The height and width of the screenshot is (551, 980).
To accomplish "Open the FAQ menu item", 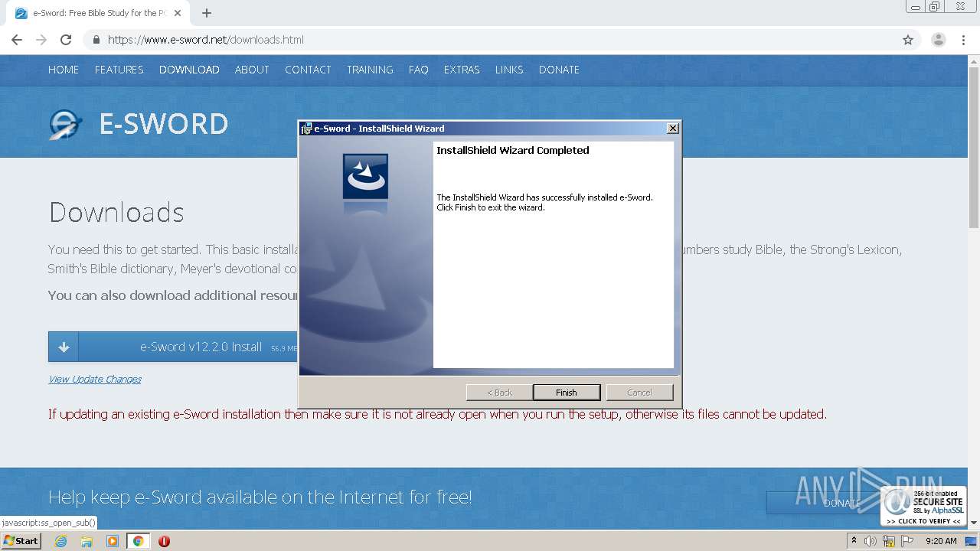I will (419, 70).
